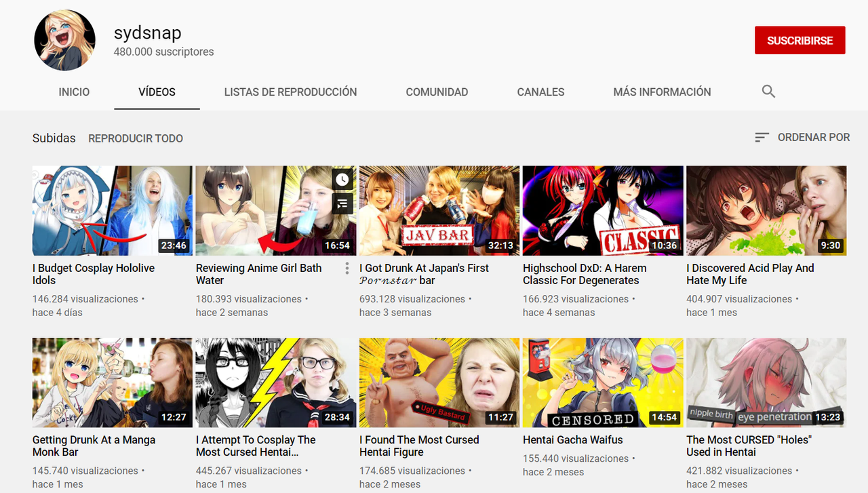Click the channel search magnifier icon
The width and height of the screenshot is (868, 493).
coord(768,92)
